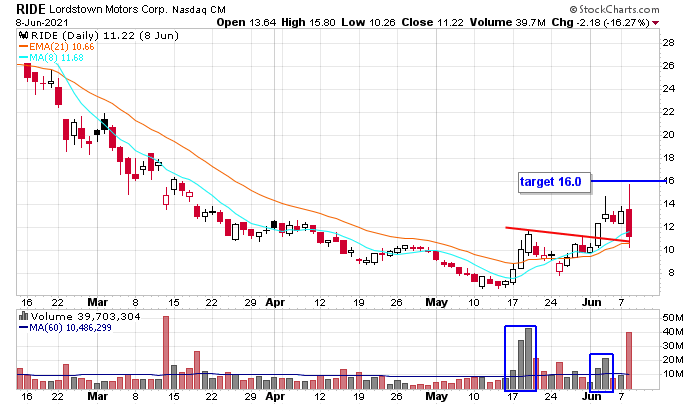Click the Nasdaq CM exchange label

click(x=199, y=9)
